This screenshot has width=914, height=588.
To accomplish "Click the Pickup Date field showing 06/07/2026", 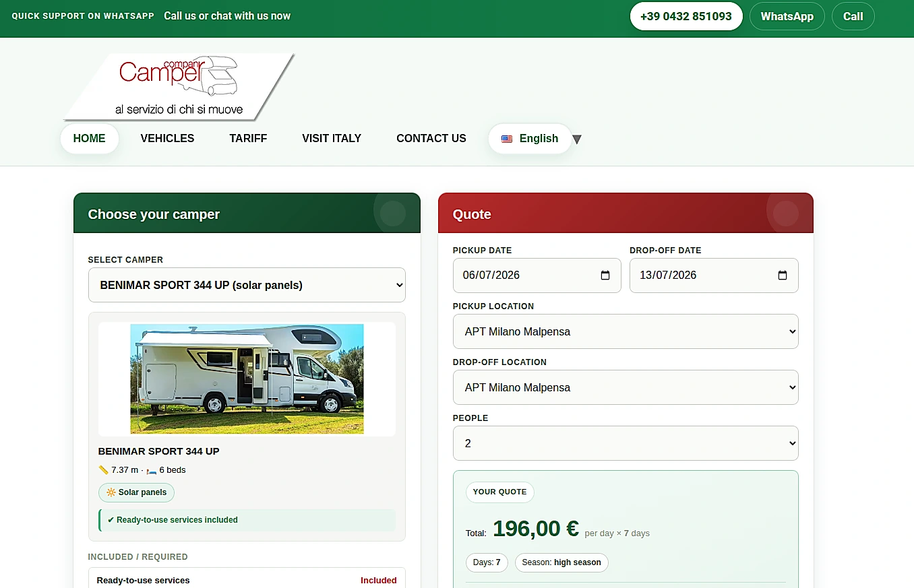I will coord(537,275).
